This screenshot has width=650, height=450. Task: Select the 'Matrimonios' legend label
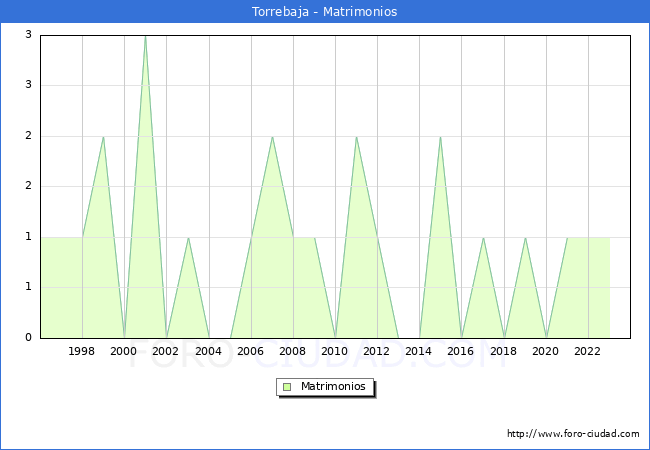pyautogui.click(x=333, y=386)
